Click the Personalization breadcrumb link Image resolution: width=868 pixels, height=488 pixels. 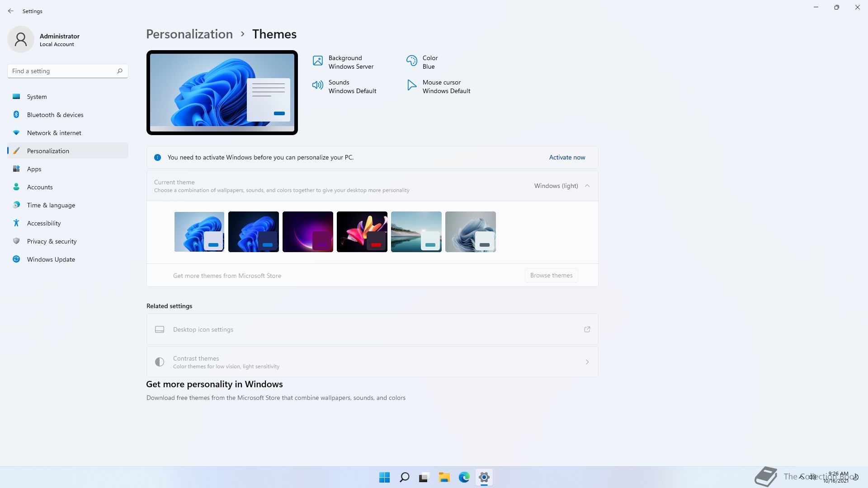pyautogui.click(x=189, y=34)
